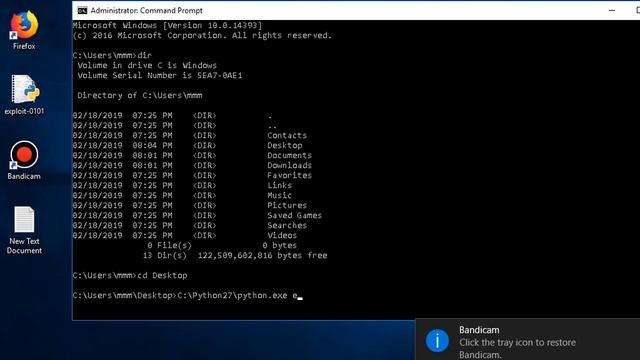Click the Bandicam notification info icon
The height and width of the screenshot is (360, 640).
[x=437, y=340]
